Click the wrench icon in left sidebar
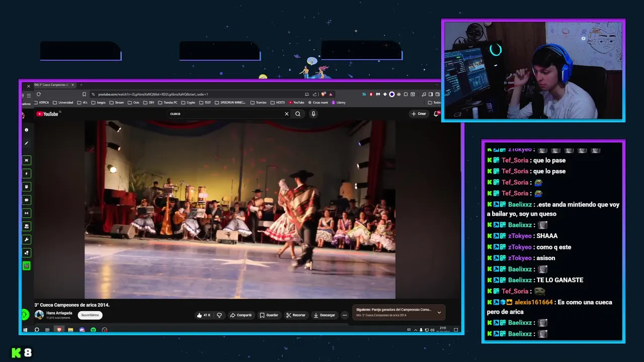The width and height of the screenshot is (644, 362). (27, 239)
